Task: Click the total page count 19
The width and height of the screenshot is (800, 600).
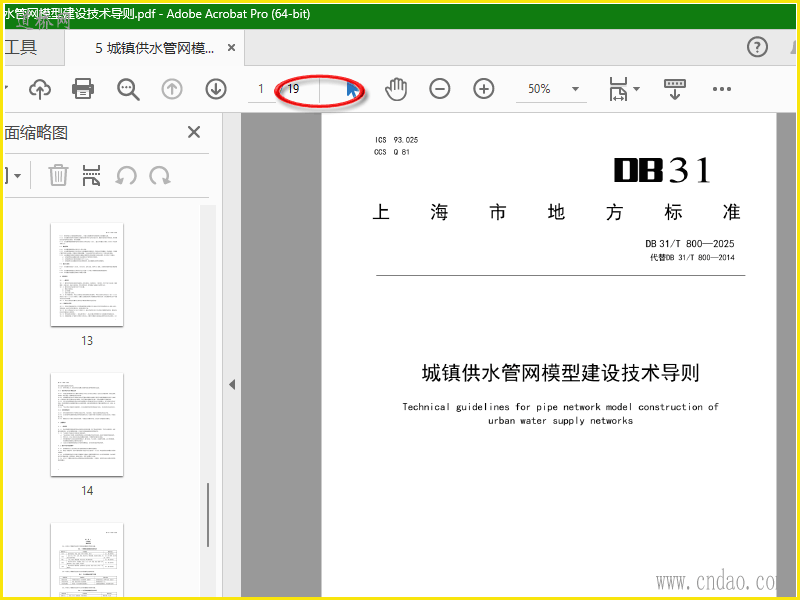Action: [293, 89]
